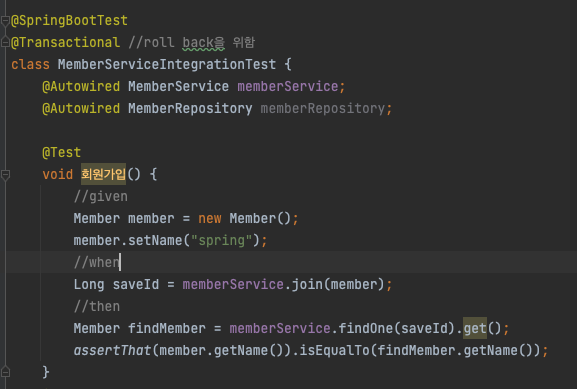Click the @SpringBootTest annotation

coord(69,20)
